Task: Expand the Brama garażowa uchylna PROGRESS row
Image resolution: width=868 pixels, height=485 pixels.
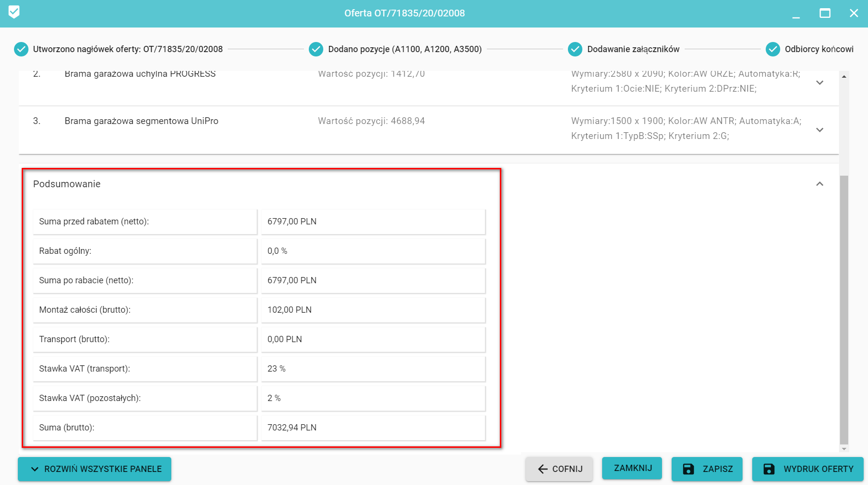Action: (x=819, y=83)
